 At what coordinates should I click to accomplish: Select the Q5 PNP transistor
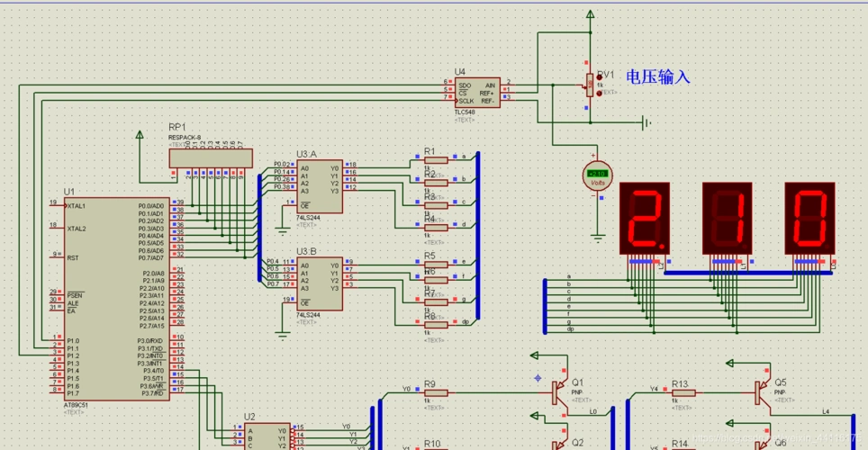click(x=762, y=392)
